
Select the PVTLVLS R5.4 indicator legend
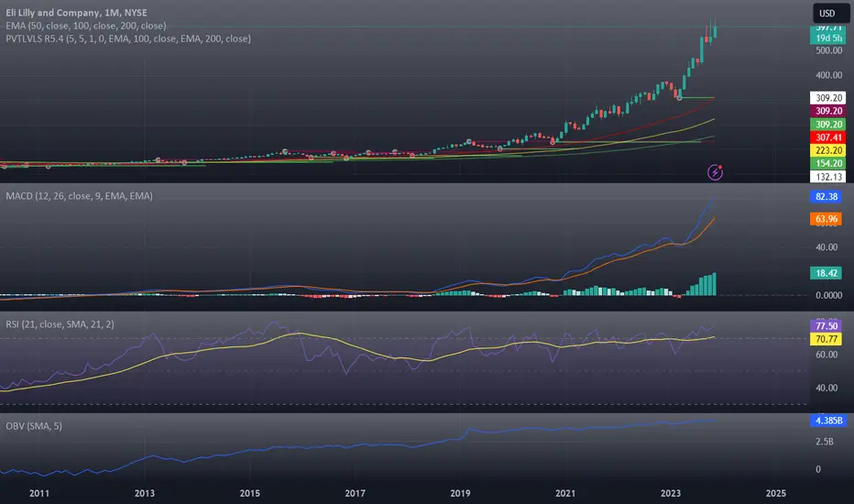(x=128, y=38)
